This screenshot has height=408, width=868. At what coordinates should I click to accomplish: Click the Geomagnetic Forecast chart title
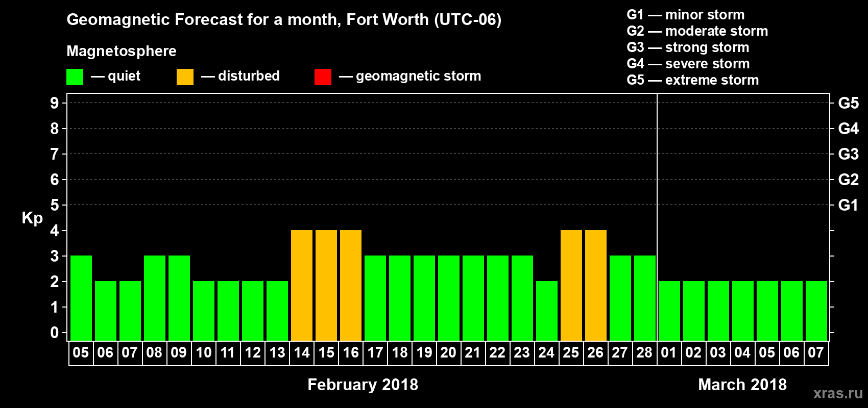[284, 19]
